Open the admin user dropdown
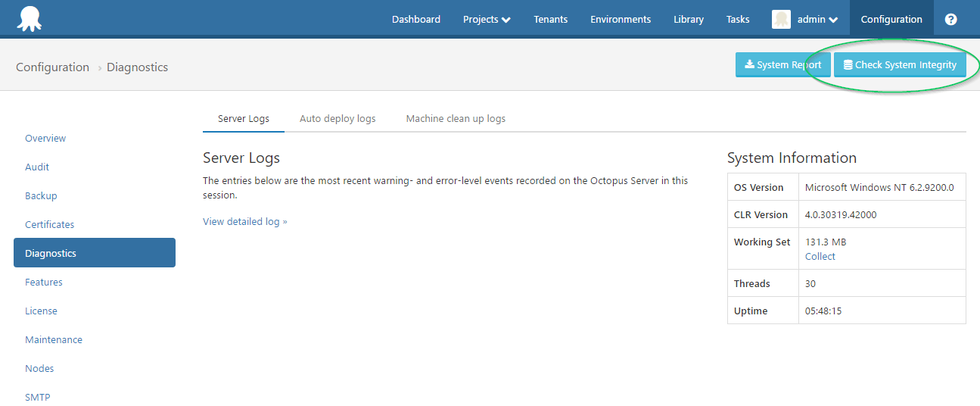The image size is (980, 406). [817, 20]
